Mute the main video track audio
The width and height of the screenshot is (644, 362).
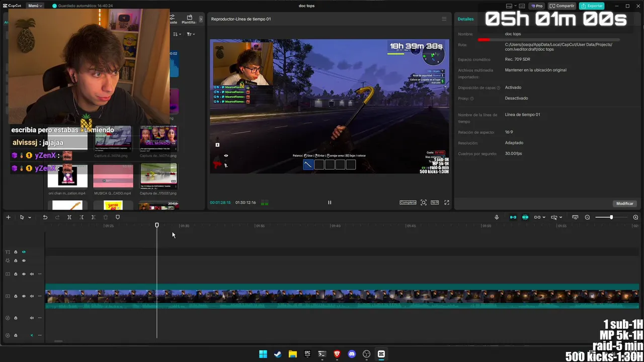[32, 296]
